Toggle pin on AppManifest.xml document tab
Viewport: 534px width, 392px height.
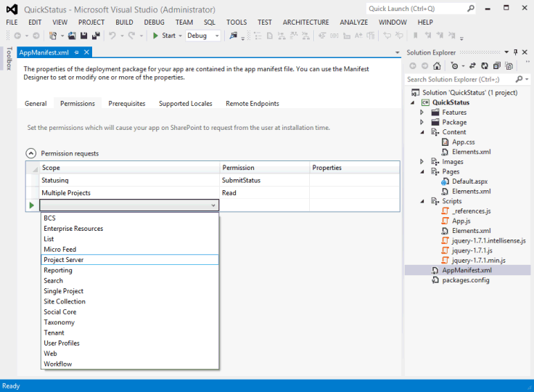pos(77,52)
